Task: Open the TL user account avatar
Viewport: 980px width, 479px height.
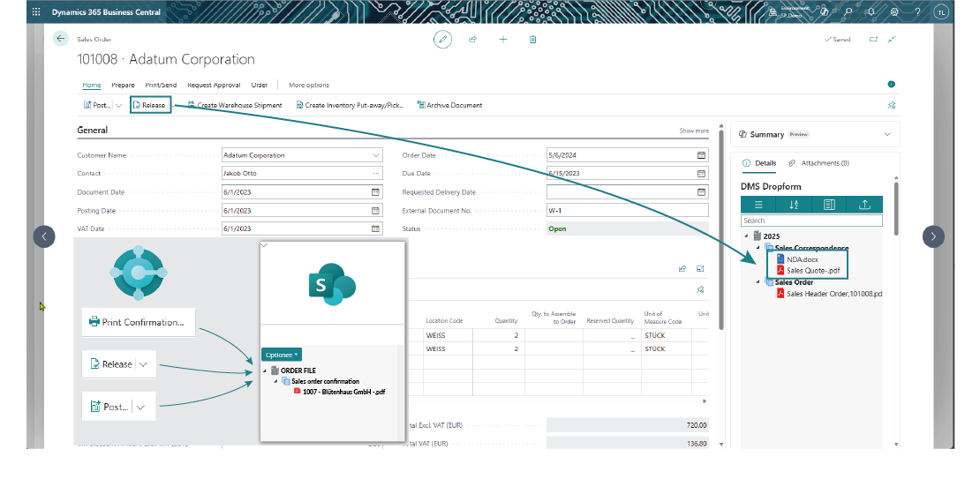Action: click(x=941, y=11)
